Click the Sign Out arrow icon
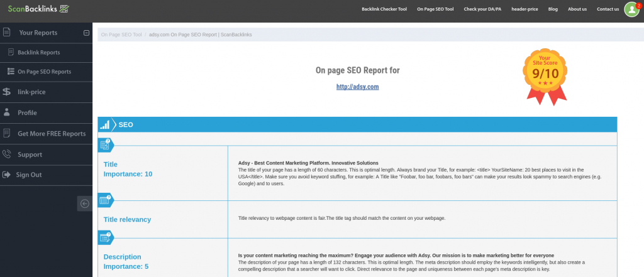644x277 pixels. point(6,175)
